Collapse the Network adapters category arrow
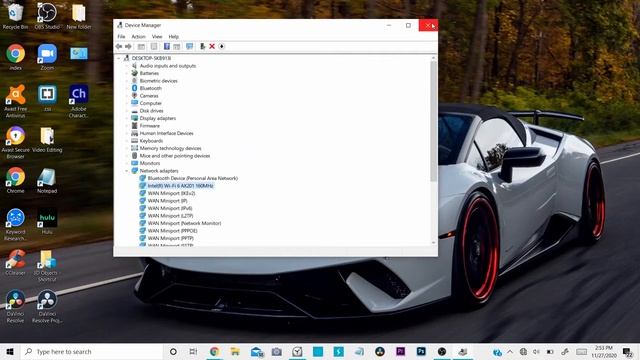Viewport: 640px width, 360px height. [x=127, y=171]
